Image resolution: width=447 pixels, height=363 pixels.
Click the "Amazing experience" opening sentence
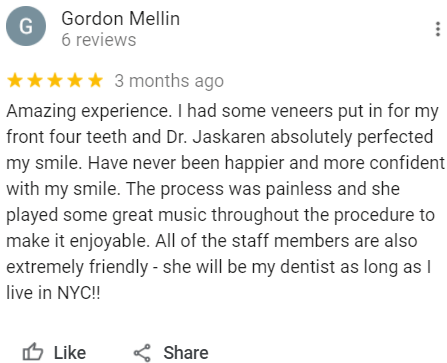tap(89, 111)
